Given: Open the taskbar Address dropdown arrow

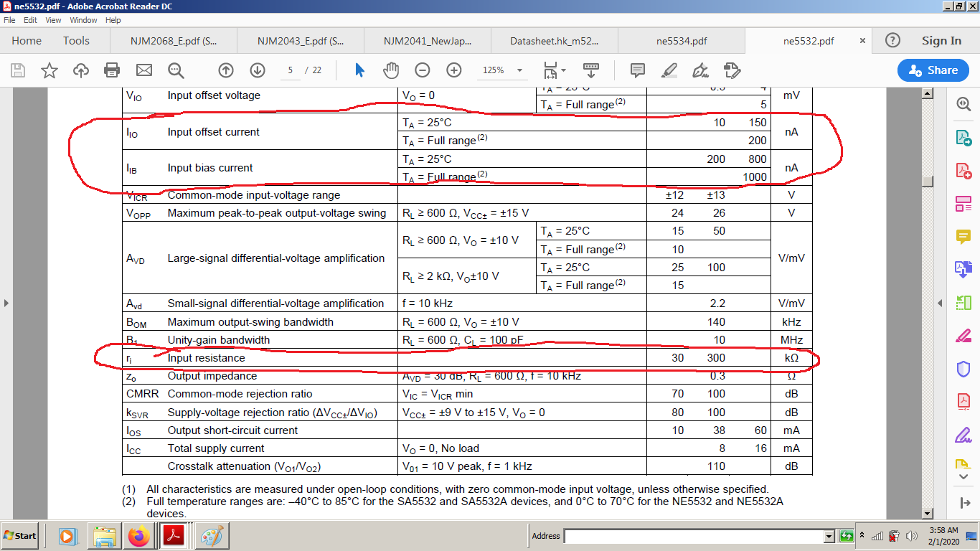Looking at the screenshot, I should [829, 536].
